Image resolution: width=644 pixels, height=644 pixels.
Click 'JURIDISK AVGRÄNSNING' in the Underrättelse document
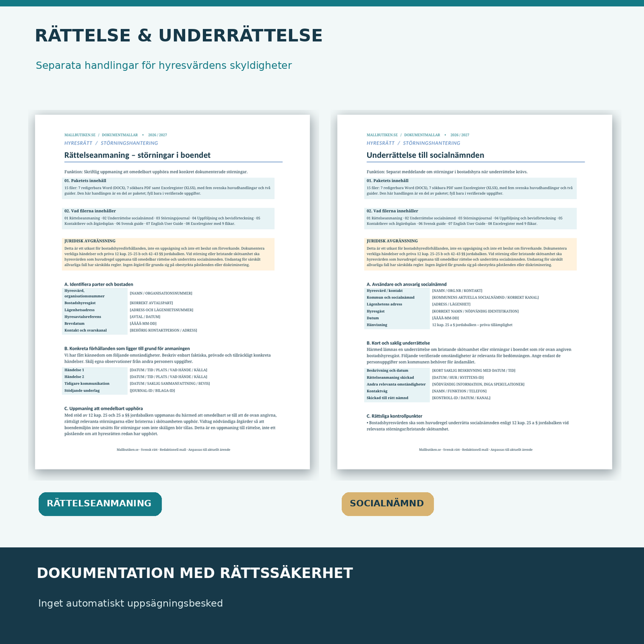tap(392, 241)
